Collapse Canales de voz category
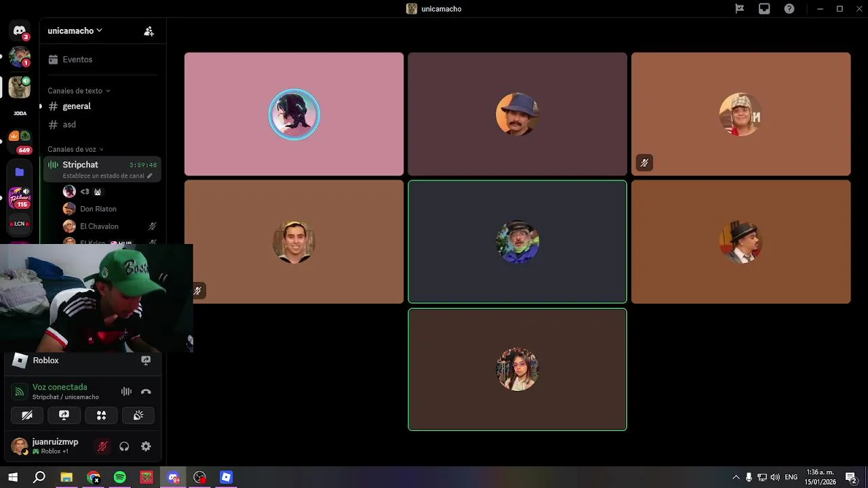This screenshot has width=868, height=488. (75, 149)
